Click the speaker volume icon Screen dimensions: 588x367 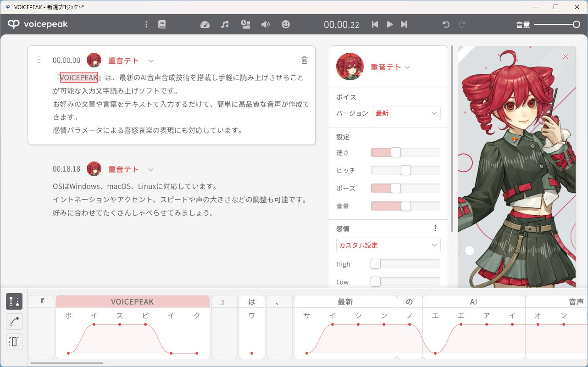coord(266,24)
